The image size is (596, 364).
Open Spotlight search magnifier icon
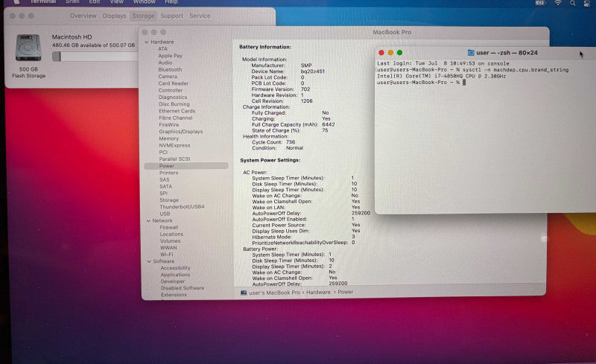point(572,3)
